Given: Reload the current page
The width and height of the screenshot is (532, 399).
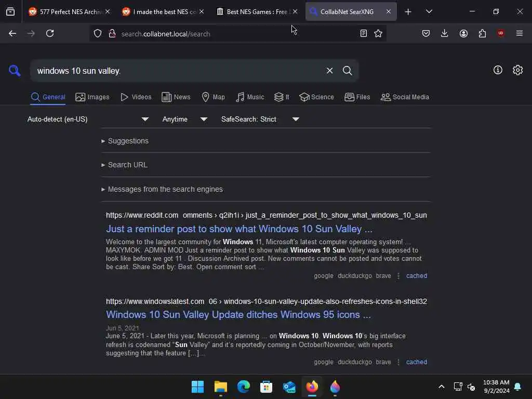Looking at the screenshot, I should pyautogui.click(x=50, y=33).
